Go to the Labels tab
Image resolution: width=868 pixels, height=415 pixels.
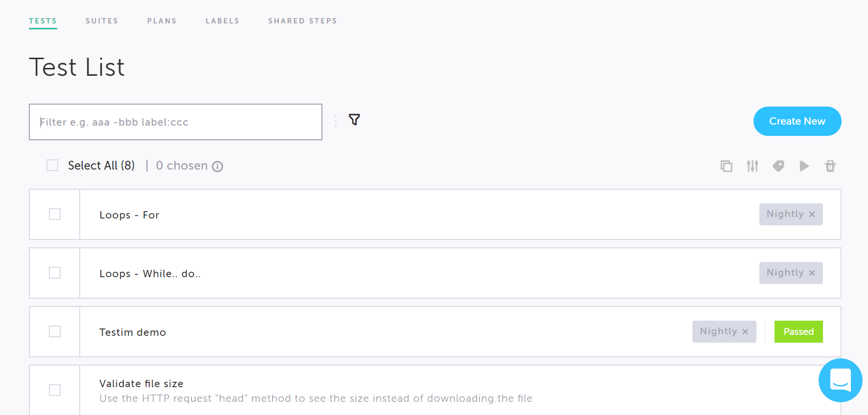tap(222, 21)
